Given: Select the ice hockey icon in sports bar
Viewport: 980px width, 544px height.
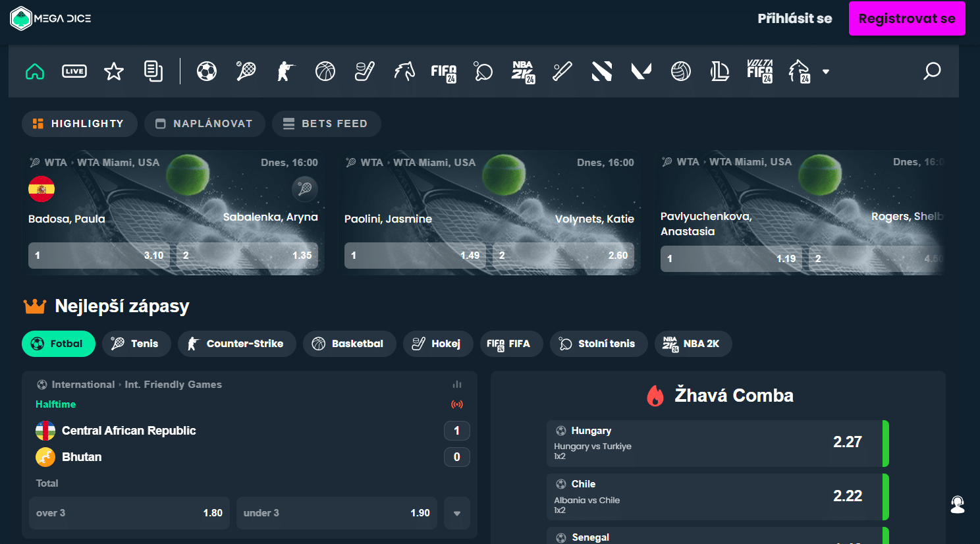Looking at the screenshot, I should (x=365, y=71).
